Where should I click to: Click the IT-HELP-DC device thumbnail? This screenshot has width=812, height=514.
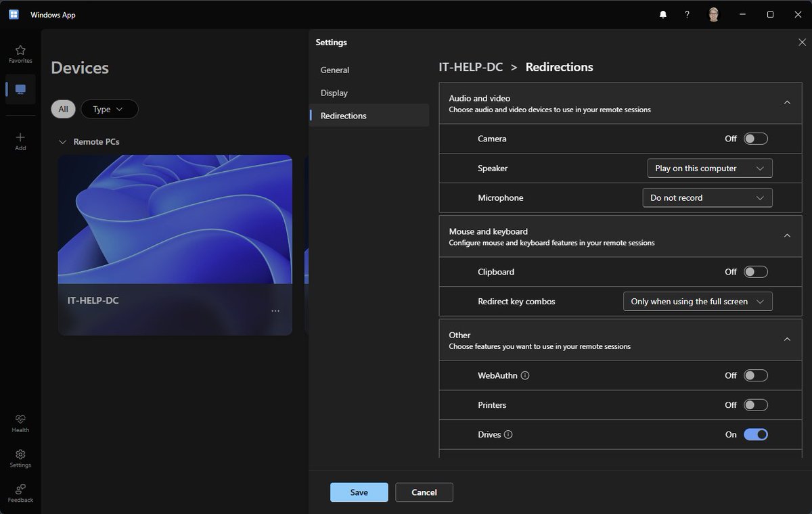click(175, 219)
